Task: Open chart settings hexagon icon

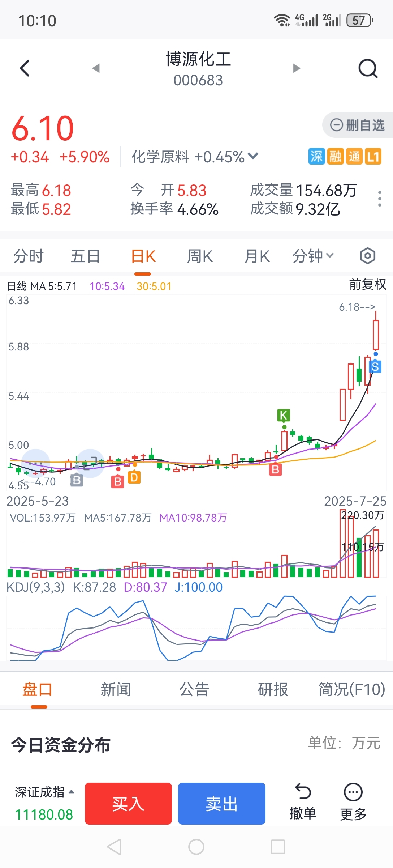Action: [x=368, y=256]
